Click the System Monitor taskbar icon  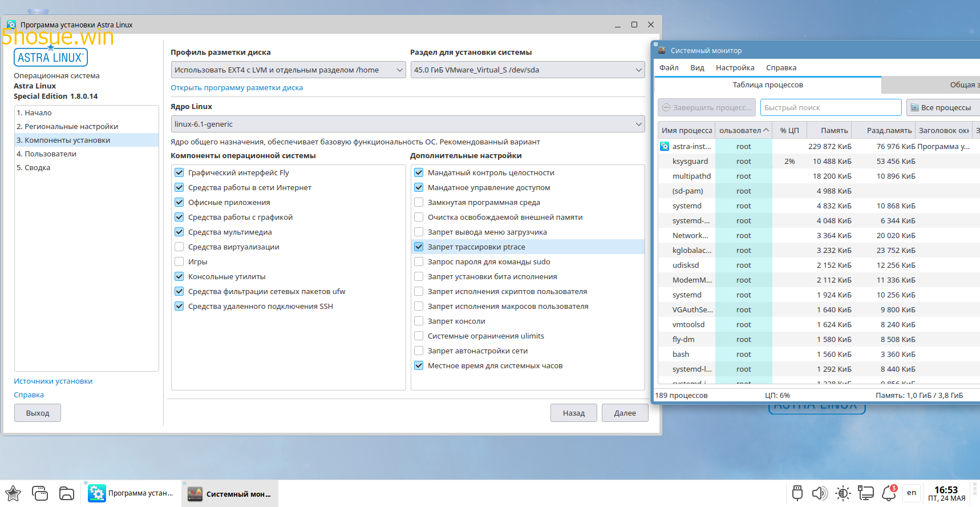coord(195,494)
